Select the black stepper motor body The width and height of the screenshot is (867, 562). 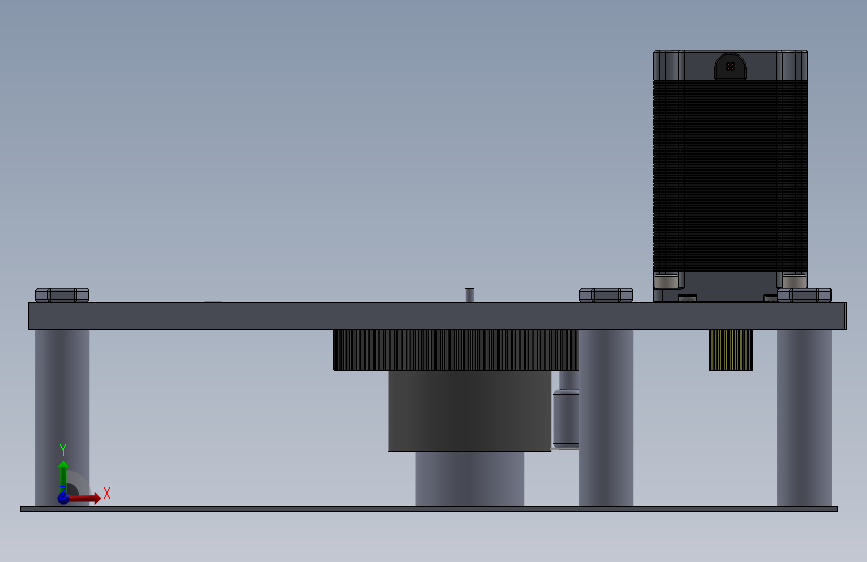730,176
